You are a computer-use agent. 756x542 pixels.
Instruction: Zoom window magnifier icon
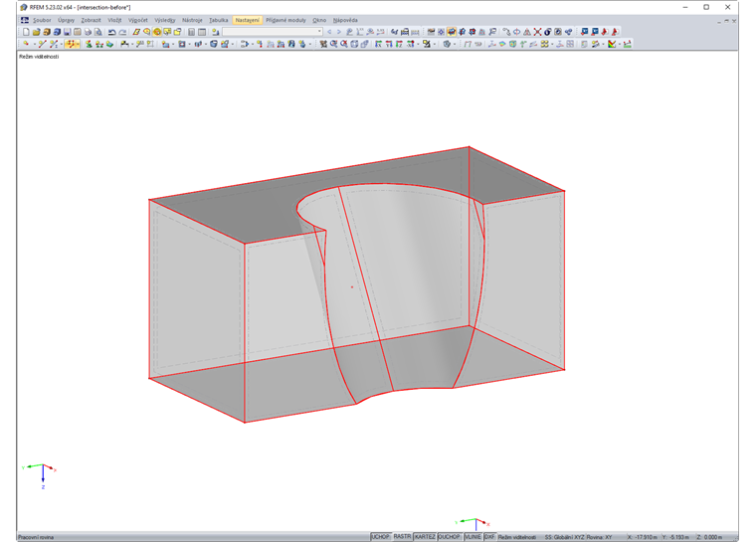(333, 44)
